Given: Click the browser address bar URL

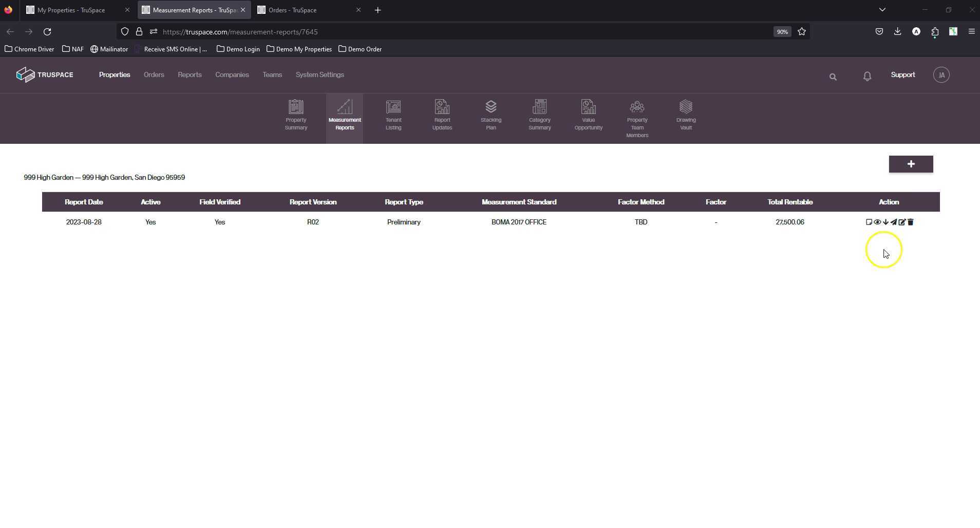Looking at the screenshot, I should [x=240, y=32].
